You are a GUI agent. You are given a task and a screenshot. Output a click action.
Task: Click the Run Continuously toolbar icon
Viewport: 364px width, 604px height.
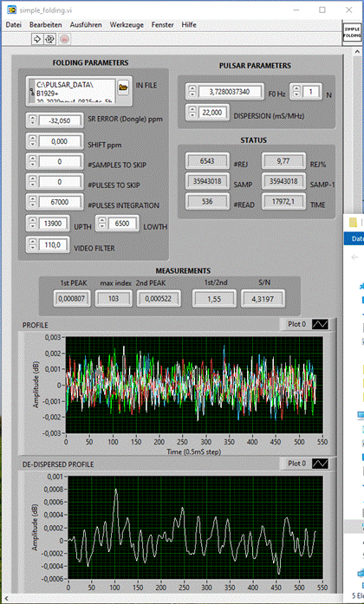point(49,39)
